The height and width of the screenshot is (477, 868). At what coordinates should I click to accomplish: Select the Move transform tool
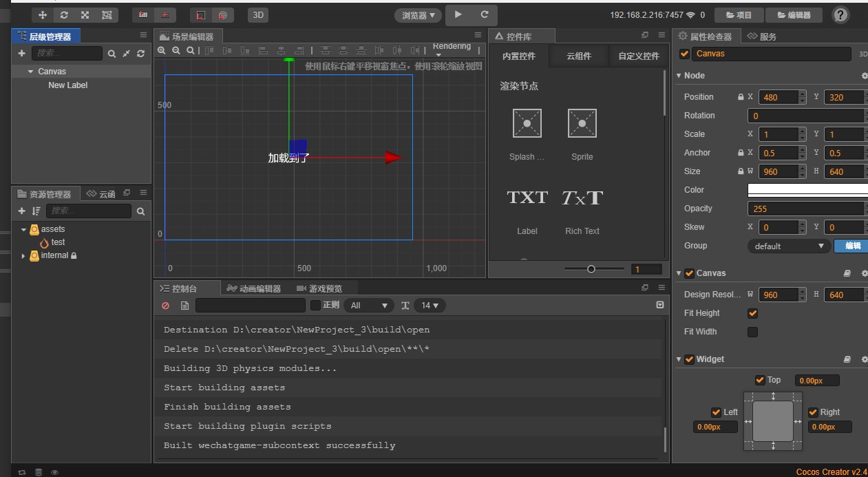tap(43, 14)
